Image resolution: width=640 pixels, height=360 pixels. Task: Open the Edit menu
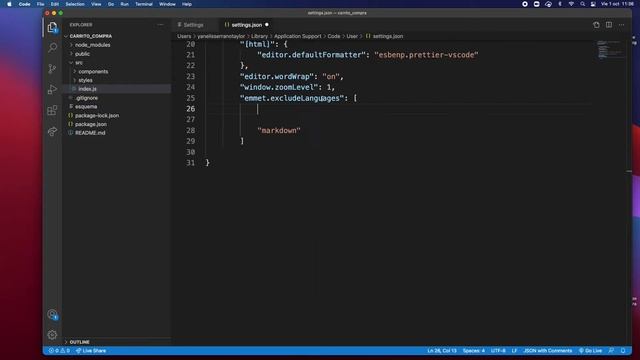55,4
